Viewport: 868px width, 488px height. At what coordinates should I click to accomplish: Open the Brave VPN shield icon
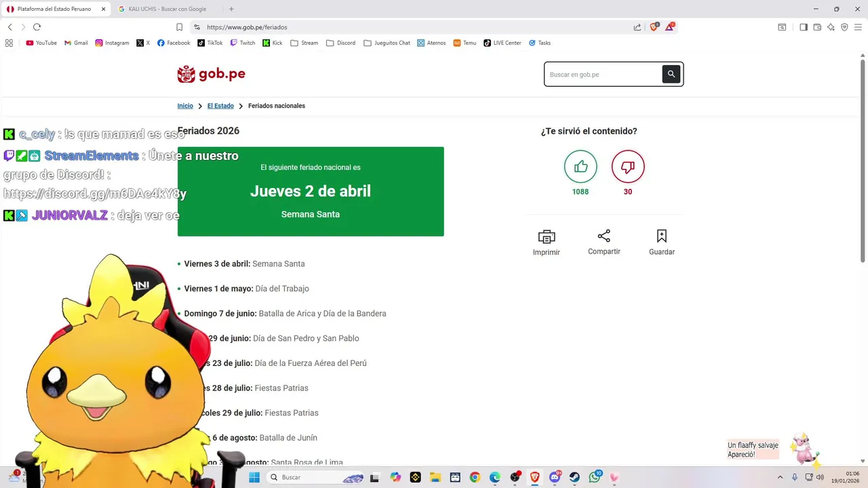844,27
